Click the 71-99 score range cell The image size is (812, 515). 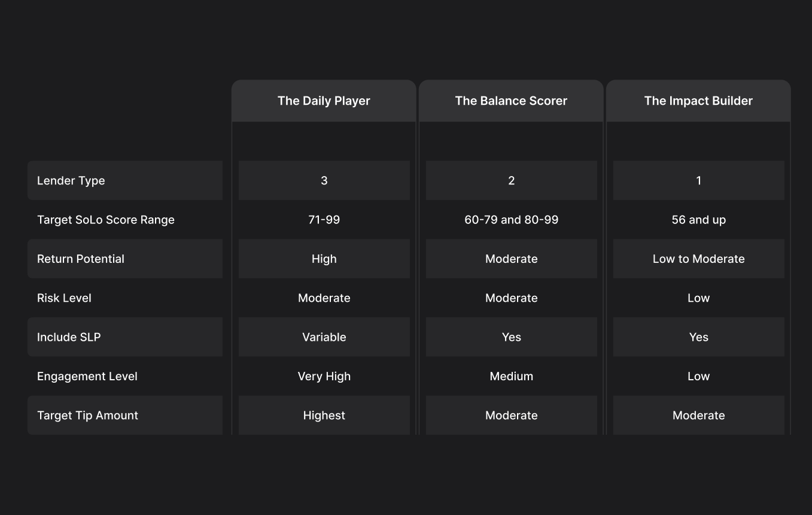pos(324,220)
